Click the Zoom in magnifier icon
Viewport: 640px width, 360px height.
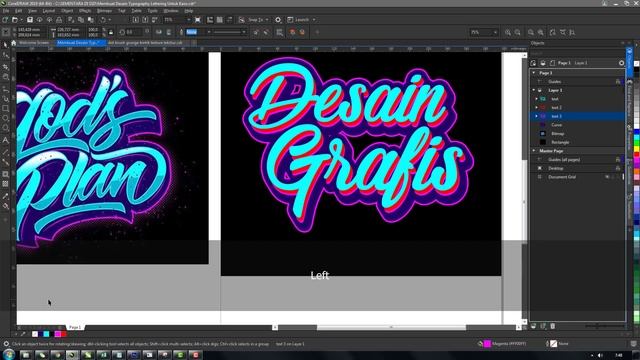pyautogui.click(x=508, y=32)
